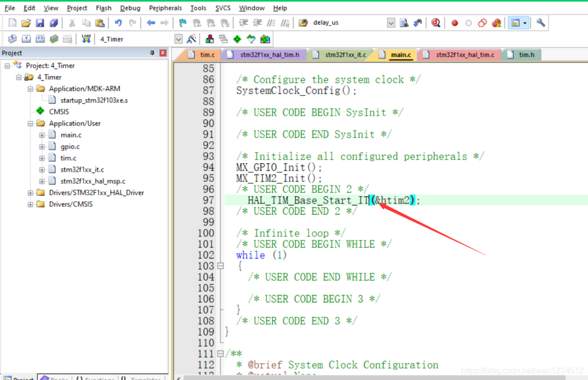
Task: Expand the main.c node in project tree
Action: pyautogui.click(x=42, y=135)
